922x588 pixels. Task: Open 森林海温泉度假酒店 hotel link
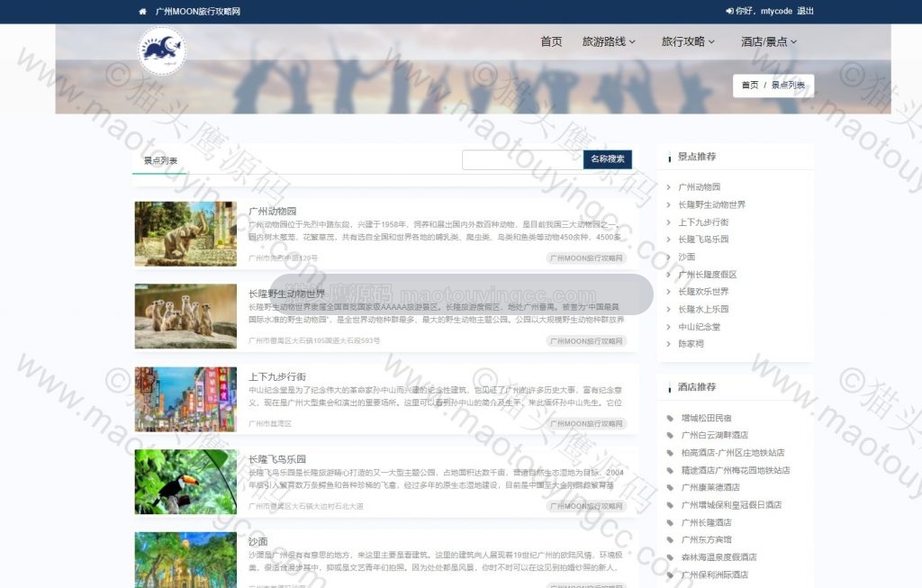tap(719, 557)
